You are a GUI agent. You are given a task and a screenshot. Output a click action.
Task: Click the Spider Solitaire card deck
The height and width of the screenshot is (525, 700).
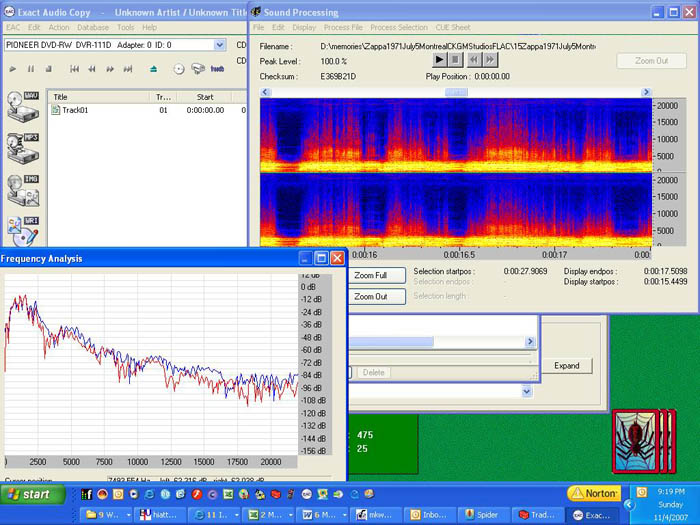point(644,442)
